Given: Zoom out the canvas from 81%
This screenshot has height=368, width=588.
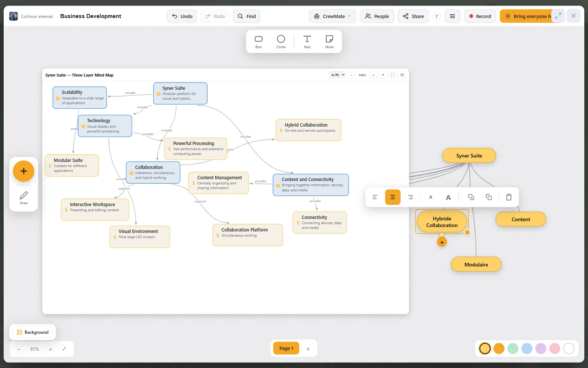Looking at the screenshot, I should (19, 349).
